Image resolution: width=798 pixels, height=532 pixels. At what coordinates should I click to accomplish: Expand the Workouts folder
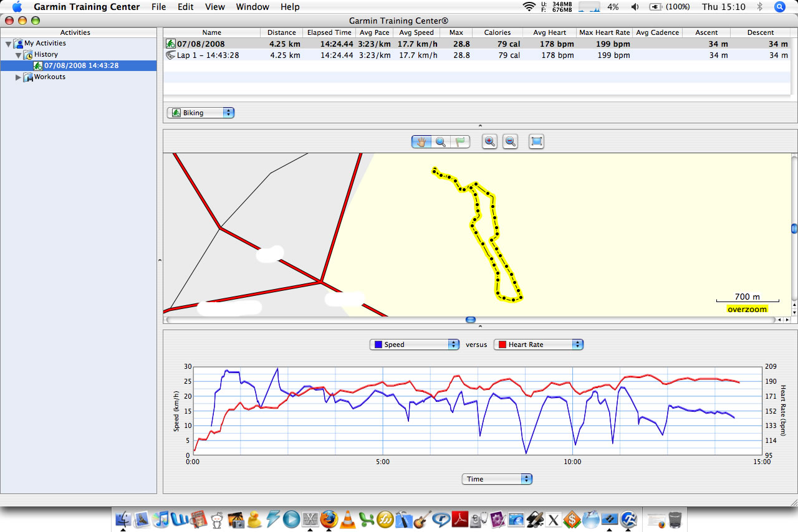(x=18, y=77)
